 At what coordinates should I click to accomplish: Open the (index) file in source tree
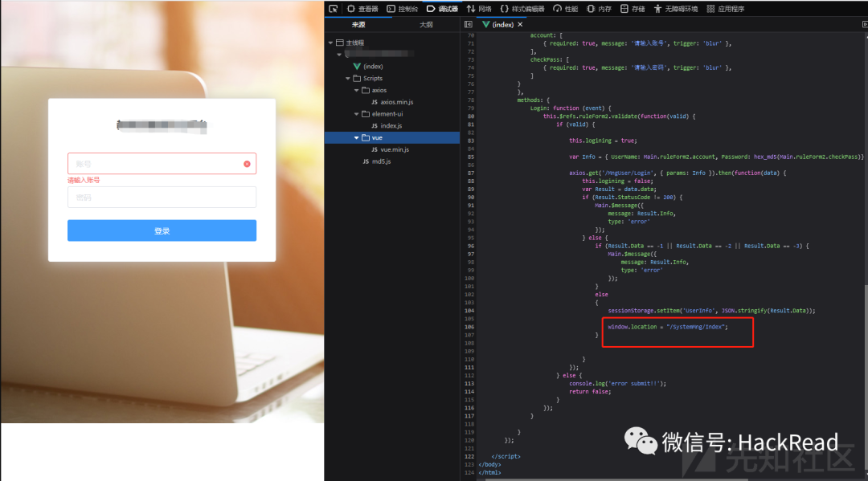(x=373, y=67)
